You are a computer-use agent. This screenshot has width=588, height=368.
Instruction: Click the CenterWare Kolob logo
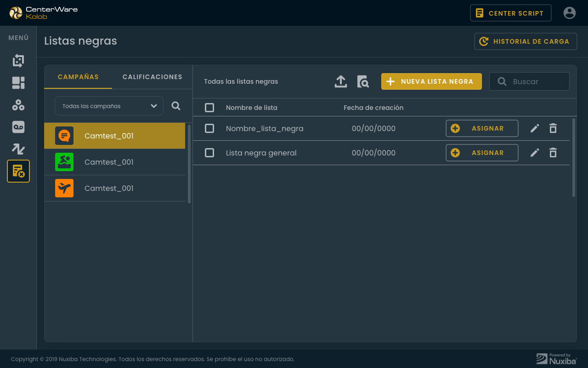[x=44, y=13]
